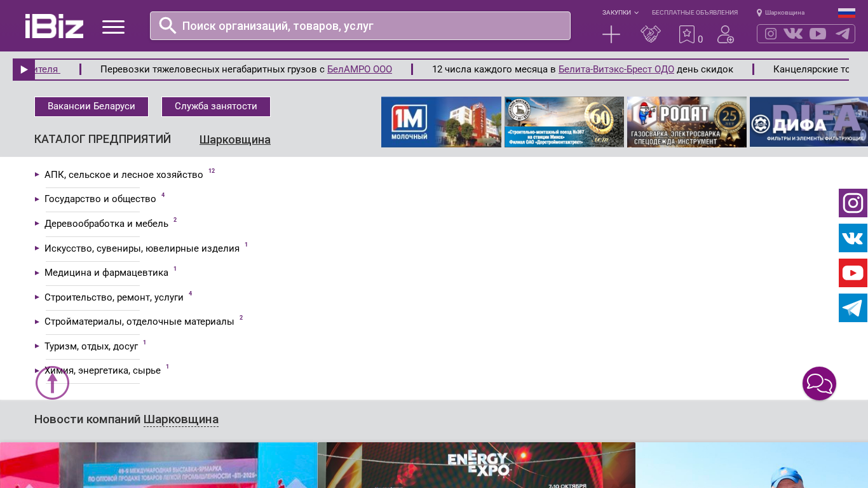
Task: Toggle the news ticker play button
Action: [x=24, y=70]
